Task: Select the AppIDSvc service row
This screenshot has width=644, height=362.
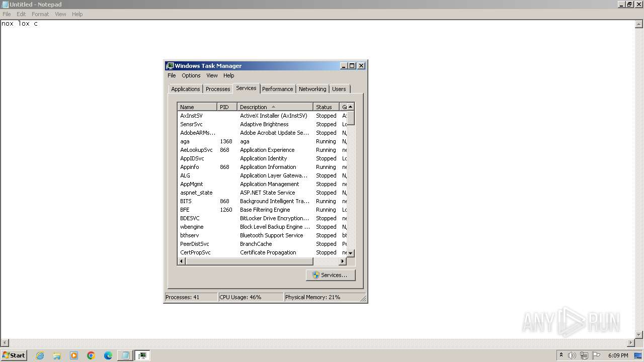Action: 262,158
